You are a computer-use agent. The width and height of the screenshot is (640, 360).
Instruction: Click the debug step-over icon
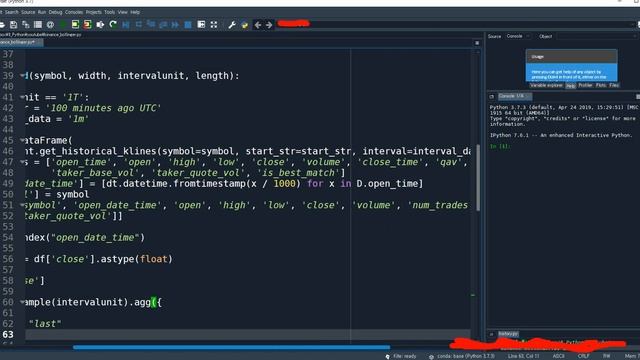click(x=138, y=25)
